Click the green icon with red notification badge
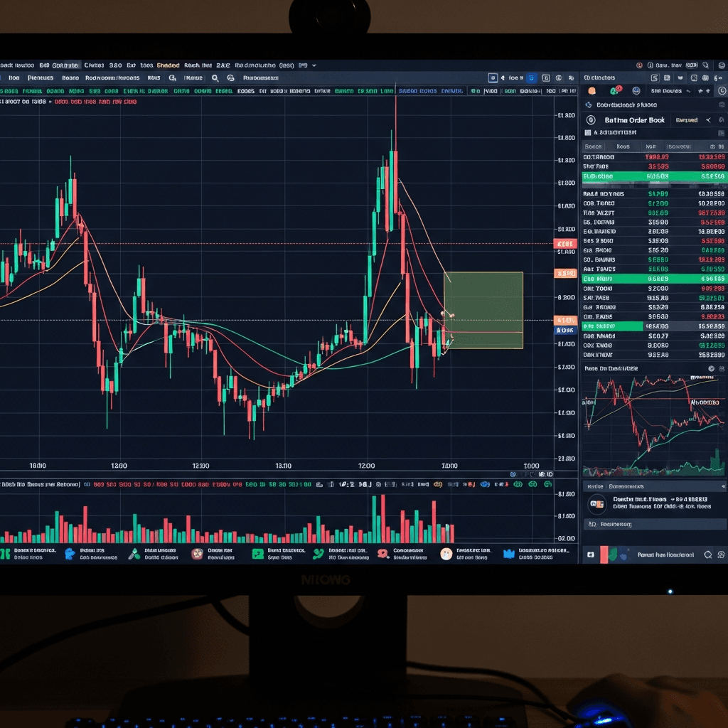 (x=616, y=90)
